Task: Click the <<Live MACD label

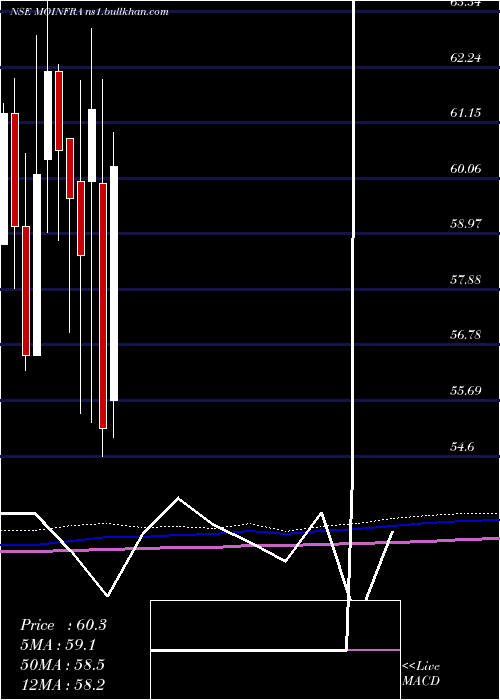Action: point(421,674)
